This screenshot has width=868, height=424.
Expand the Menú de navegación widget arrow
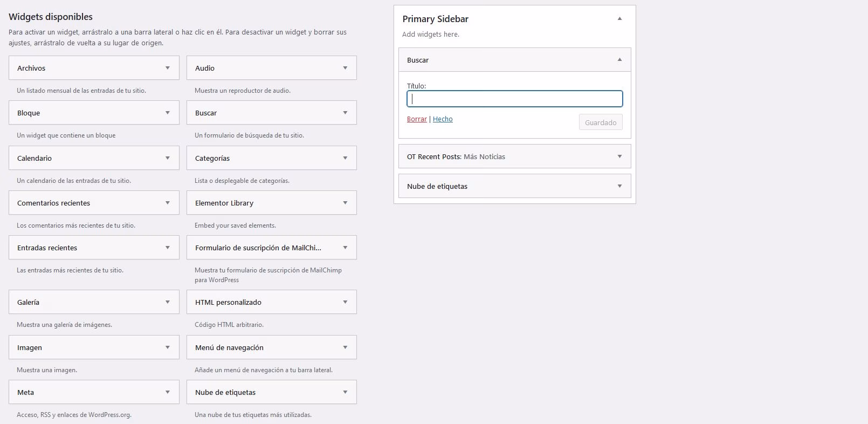(x=345, y=347)
